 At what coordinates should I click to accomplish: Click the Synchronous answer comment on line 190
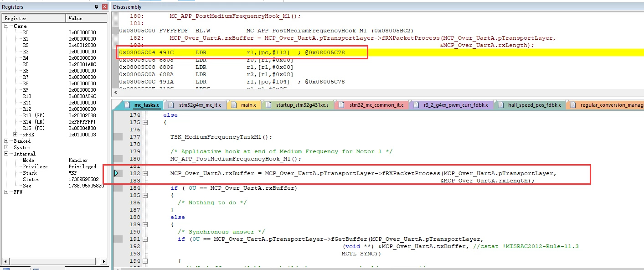(x=221, y=232)
